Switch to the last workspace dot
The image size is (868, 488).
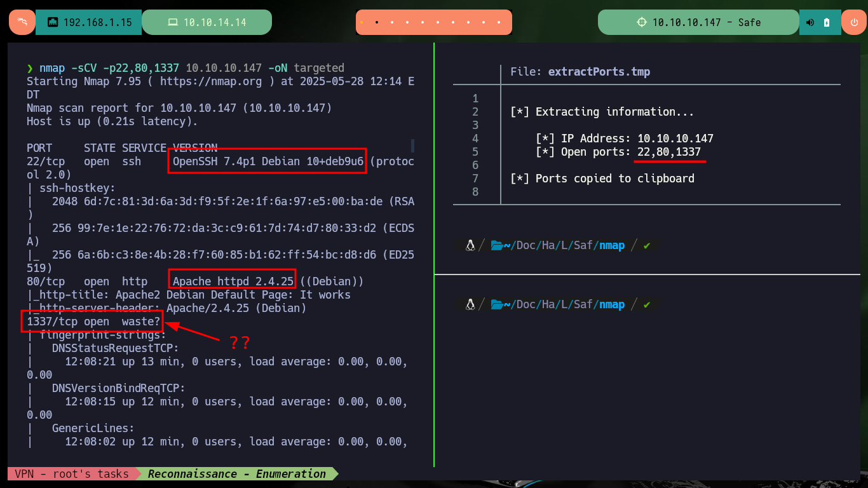tap(499, 22)
